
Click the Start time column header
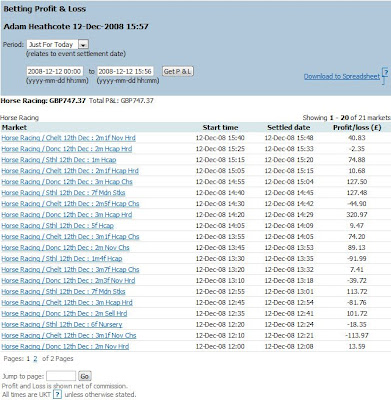click(x=220, y=128)
